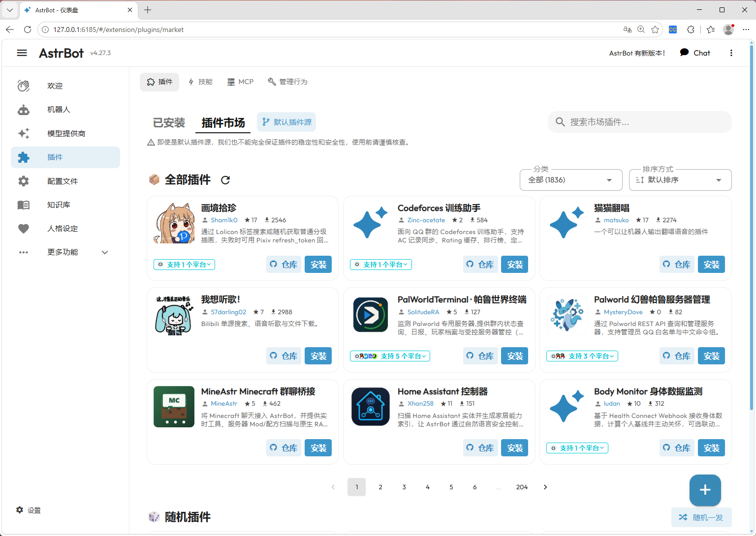756x536 pixels.
Task: Select the 插件市场 tab
Action: (x=223, y=122)
